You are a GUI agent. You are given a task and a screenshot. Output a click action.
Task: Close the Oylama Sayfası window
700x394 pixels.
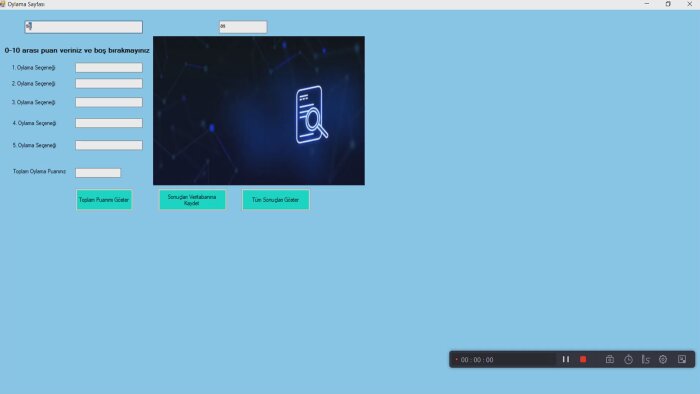pos(689,4)
